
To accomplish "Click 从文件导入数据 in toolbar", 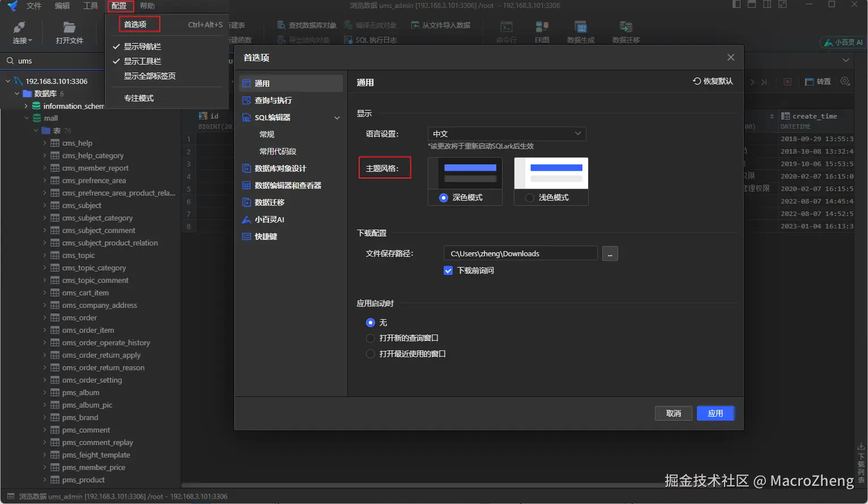I will click(440, 26).
